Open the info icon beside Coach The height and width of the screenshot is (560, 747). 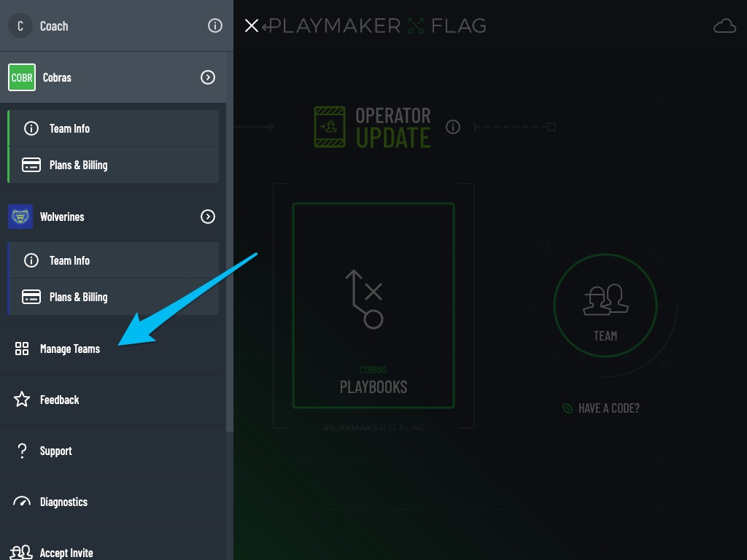[215, 26]
